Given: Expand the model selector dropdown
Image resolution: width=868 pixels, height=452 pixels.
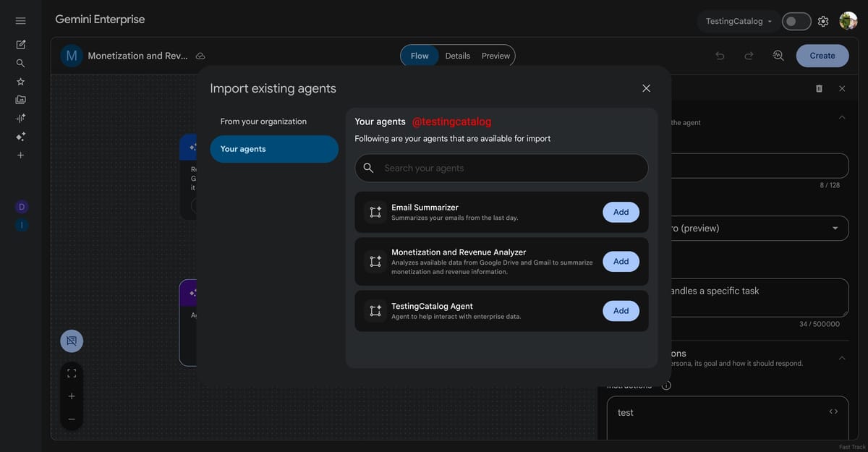Looking at the screenshot, I should click(835, 229).
